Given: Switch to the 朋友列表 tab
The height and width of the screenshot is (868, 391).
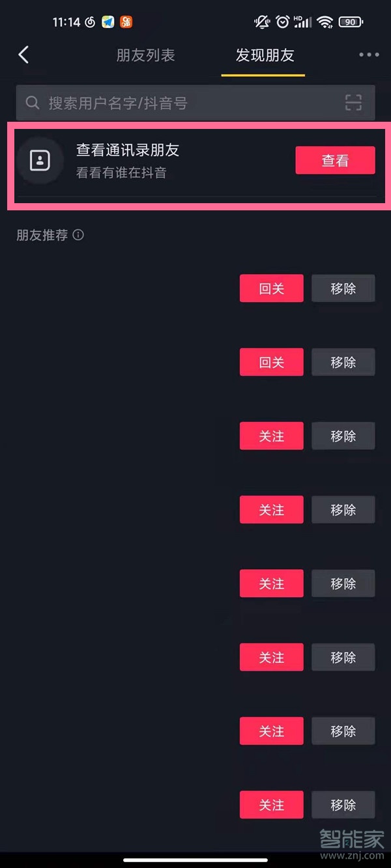Looking at the screenshot, I should pyautogui.click(x=145, y=55).
